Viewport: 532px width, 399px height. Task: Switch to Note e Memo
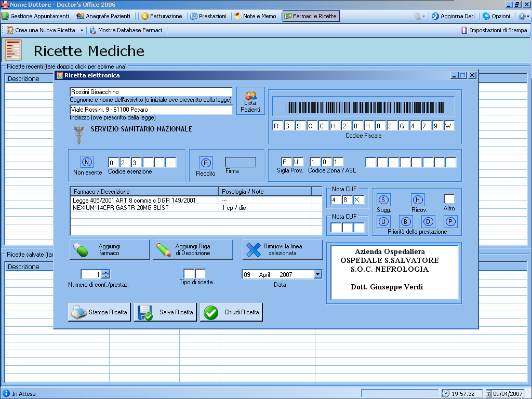pyautogui.click(x=255, y=16)
